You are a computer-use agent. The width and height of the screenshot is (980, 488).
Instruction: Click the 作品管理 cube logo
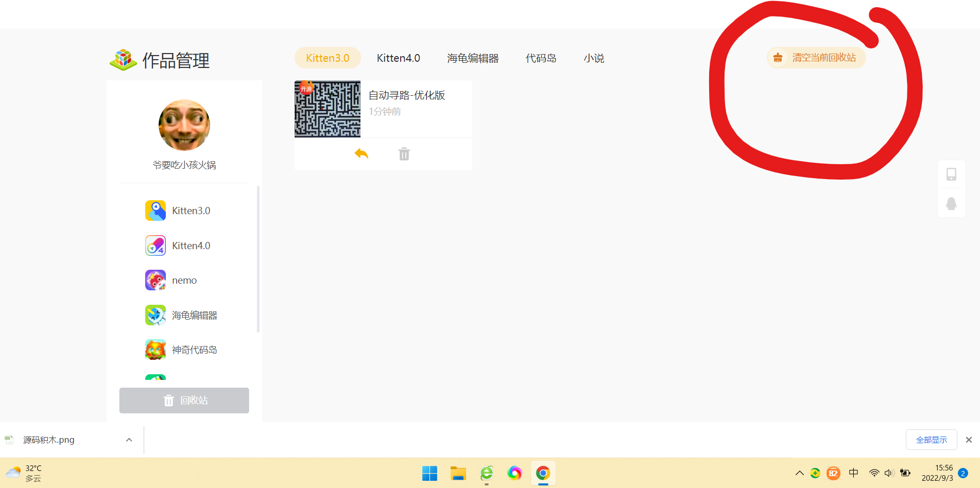(123, 60)
